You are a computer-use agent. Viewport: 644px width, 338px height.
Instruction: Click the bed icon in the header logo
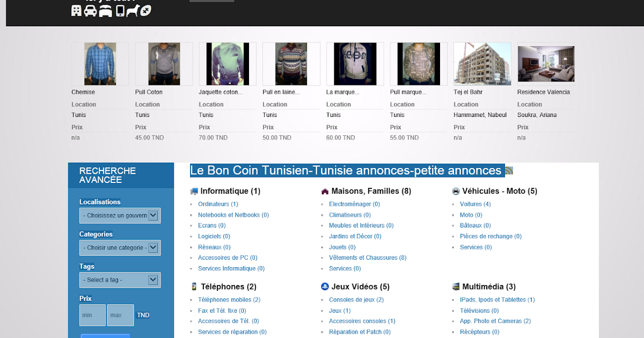(x=106, y=10)
